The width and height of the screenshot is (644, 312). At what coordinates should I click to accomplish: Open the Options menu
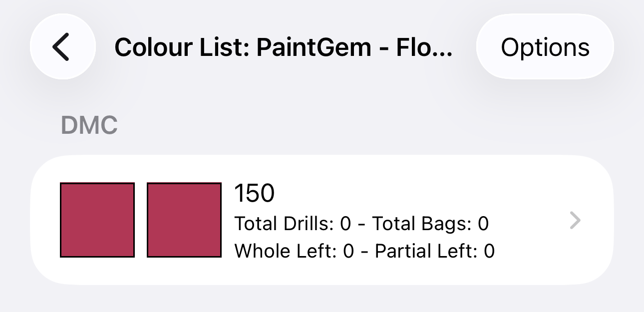point(545,47)
